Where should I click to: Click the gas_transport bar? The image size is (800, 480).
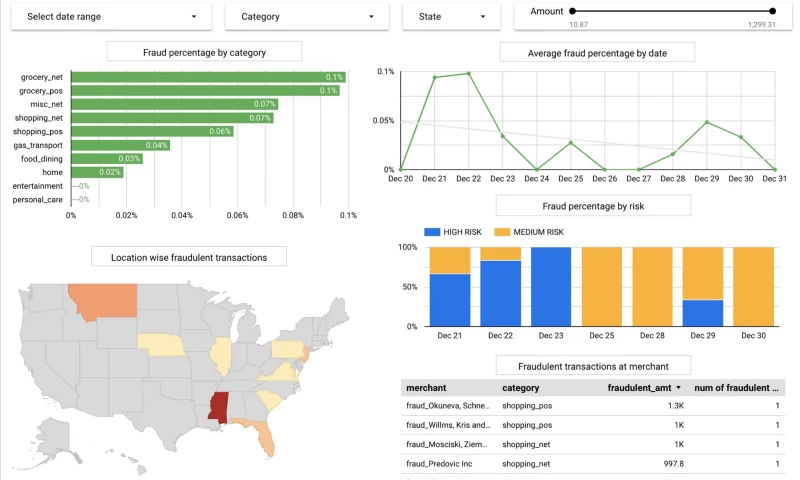coord(120,145)
